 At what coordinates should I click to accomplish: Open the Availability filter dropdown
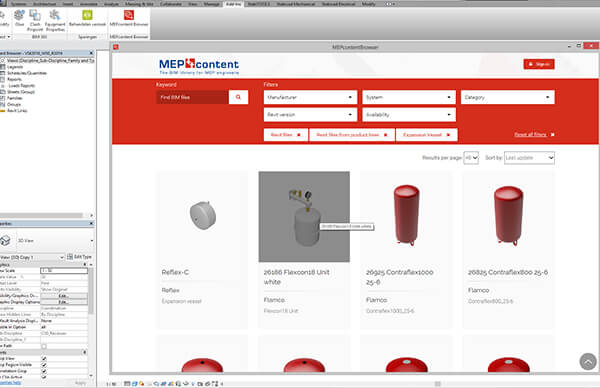pos(409,114)
